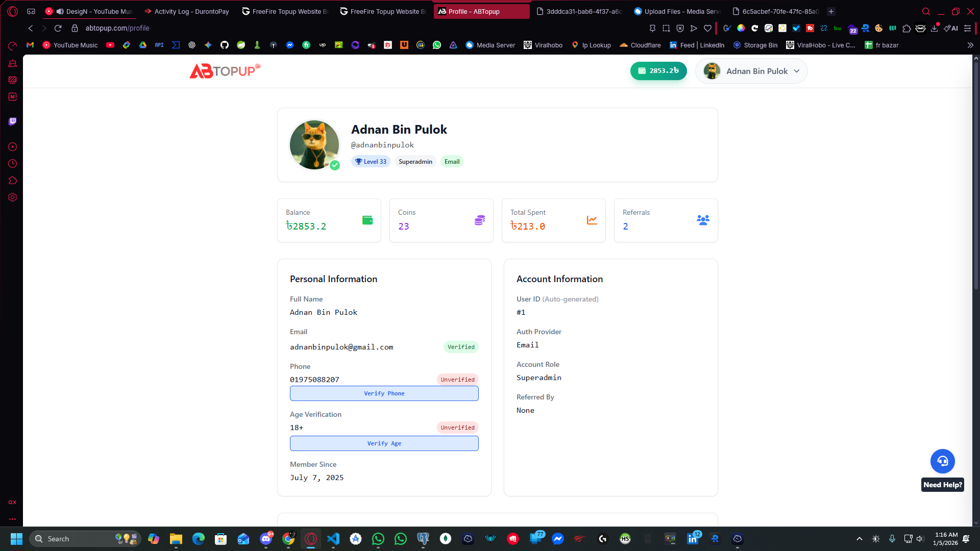
Task: Click the profile avatar picture
Action: [314, 145]
